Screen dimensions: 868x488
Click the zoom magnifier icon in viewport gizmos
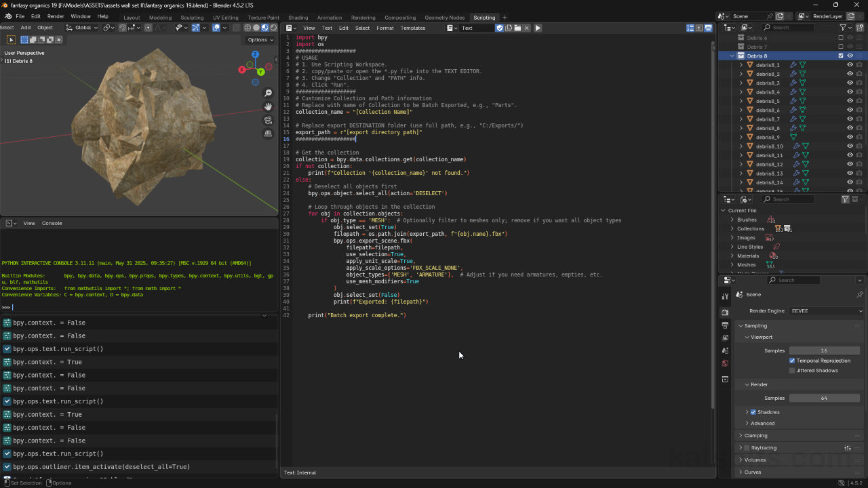click(x=268, y=93)
